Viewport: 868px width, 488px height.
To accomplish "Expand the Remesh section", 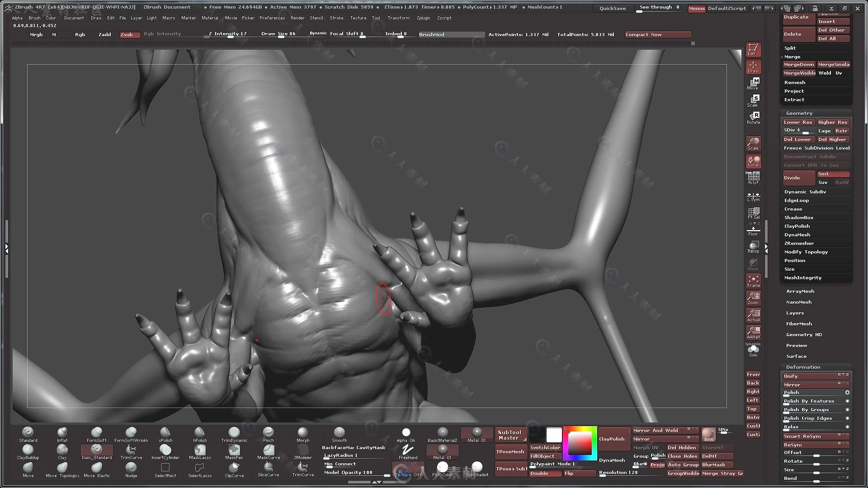I will click(x=795, y=82).
